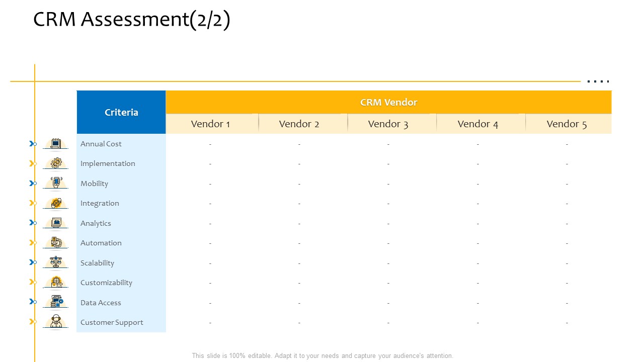This screenshot has width=644, height=362.
Task: Select the Automation row label
Action: click(101, 243)
